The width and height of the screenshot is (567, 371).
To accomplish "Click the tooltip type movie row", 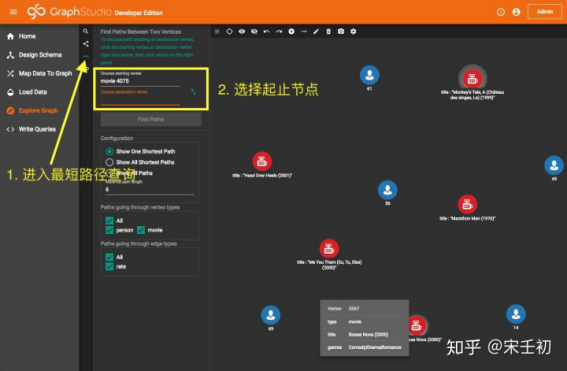I will 364,321.
